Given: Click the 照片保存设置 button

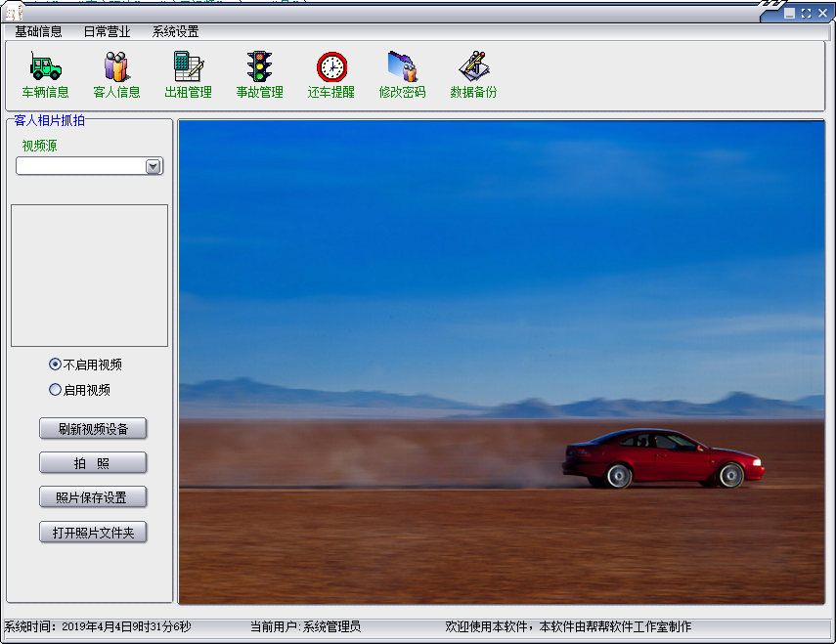Looking at the screenshot, I should click(x=93, y=497).
